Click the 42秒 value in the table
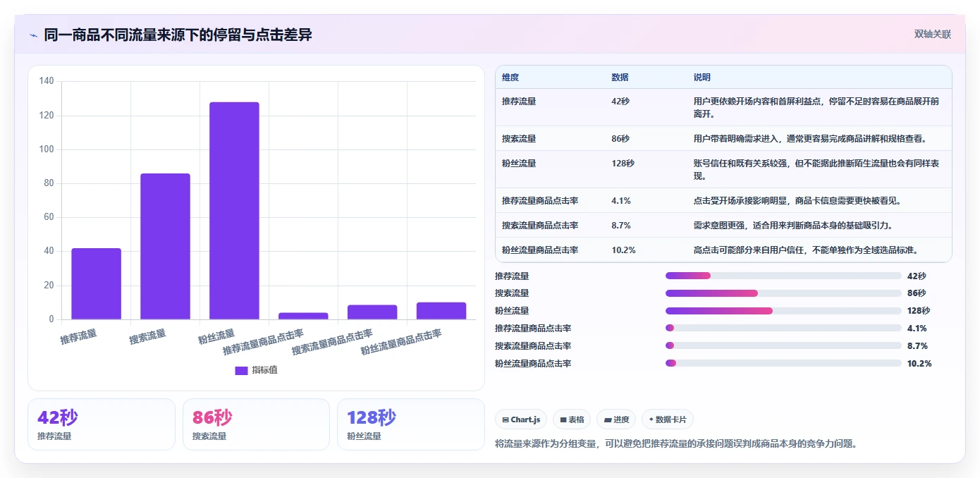This screenshot has width=980, height=478. pos(620,102)
